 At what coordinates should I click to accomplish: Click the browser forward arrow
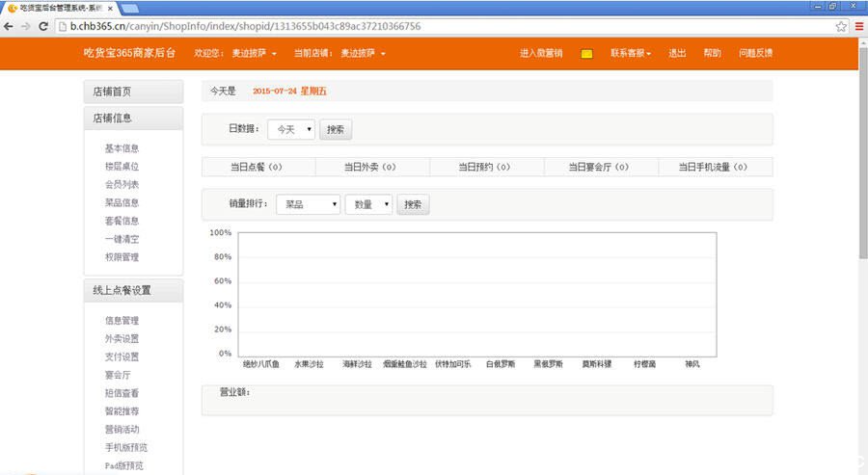click(x=26, y=26)
